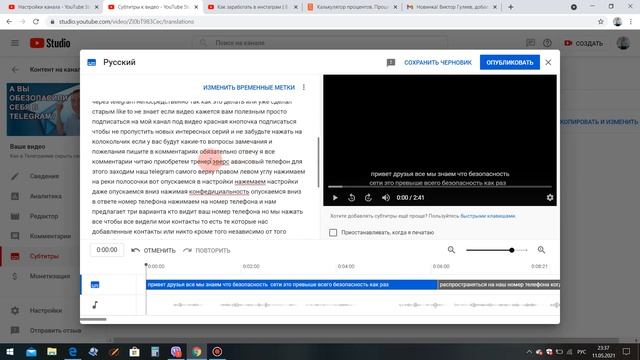
Task: Open the send feedback icon in Studio header
Action: point(530,43)
